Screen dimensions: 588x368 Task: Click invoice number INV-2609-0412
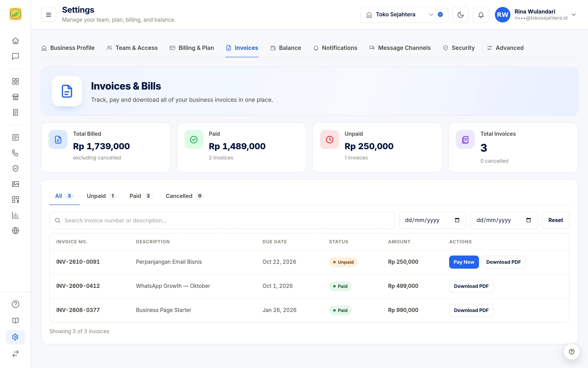[78, 286]
